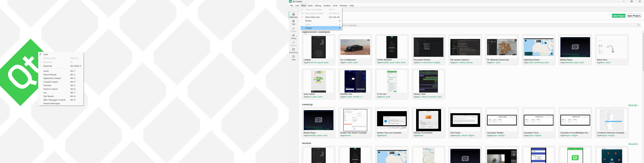This screenshot has width=644, height=163.
Task: Open the Container Extension Example
Action: pos(612,123)
